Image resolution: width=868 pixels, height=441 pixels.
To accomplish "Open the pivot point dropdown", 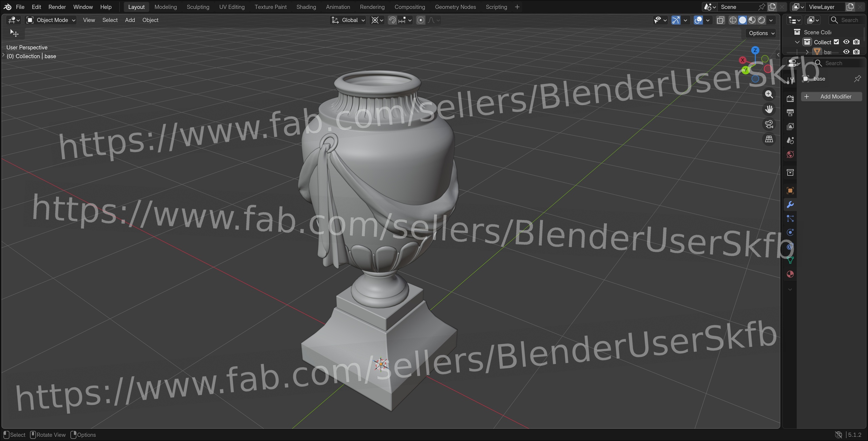I will click(377, 20).
